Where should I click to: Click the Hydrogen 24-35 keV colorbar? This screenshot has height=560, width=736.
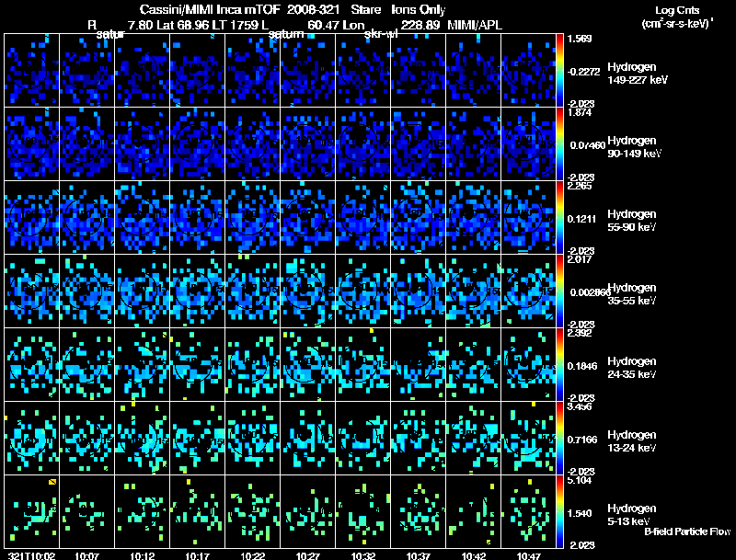coord(559,364)
